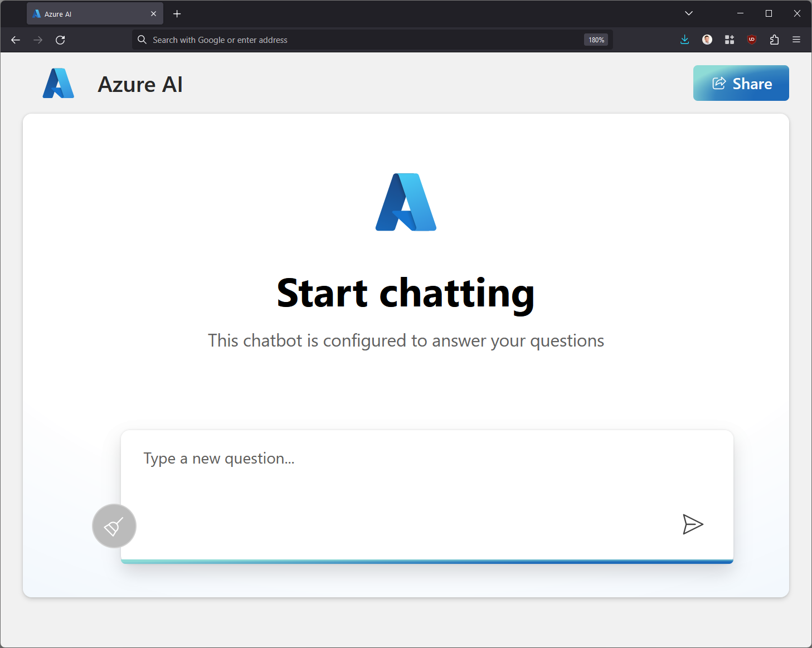Close the Azure AI browser tab
Screen dimensions: 812x648
[x=153, y=14]
